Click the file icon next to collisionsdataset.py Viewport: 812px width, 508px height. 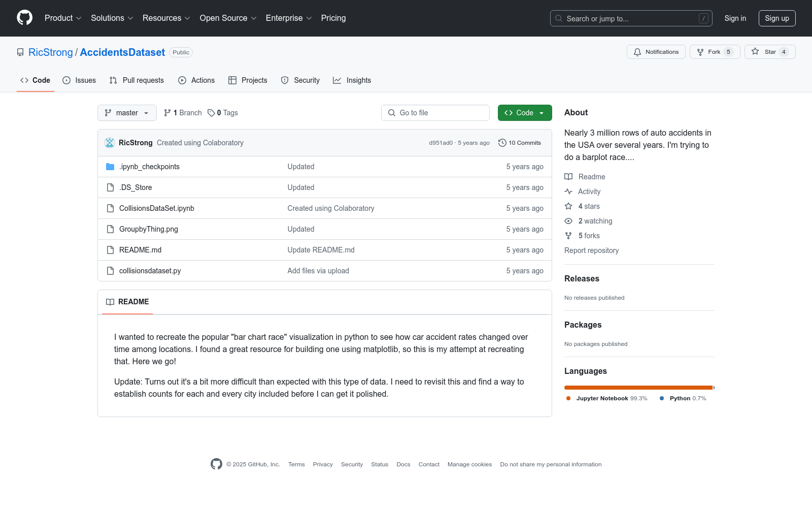(x=110, y=271)
